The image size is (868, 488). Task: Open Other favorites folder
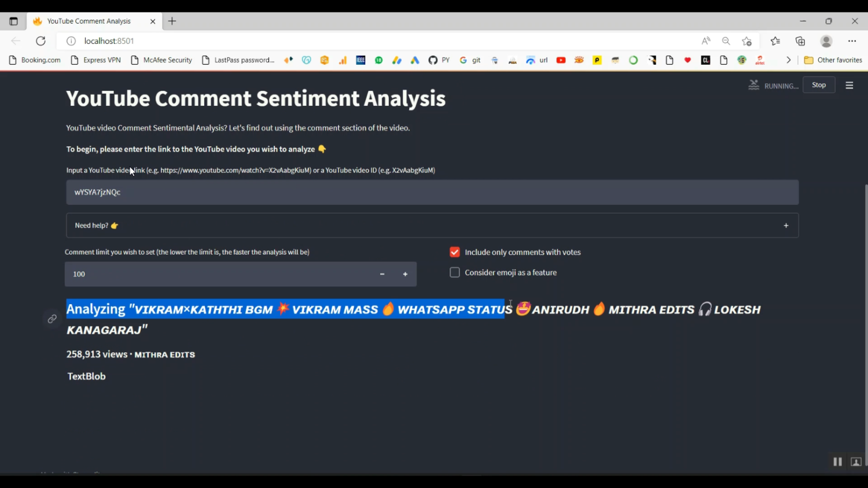tap(833, 60)
